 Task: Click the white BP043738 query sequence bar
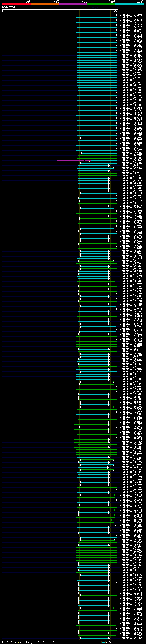coord(60,10)
